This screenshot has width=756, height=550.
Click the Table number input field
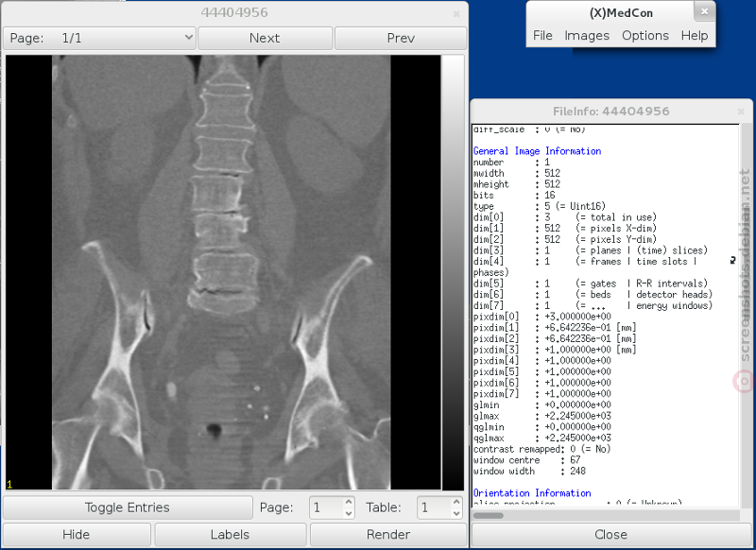[434, 507]
